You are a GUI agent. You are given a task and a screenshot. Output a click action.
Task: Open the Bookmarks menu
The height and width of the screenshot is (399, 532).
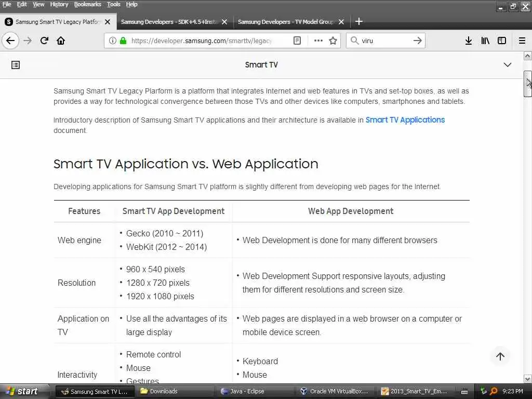(x=87, y=4)
